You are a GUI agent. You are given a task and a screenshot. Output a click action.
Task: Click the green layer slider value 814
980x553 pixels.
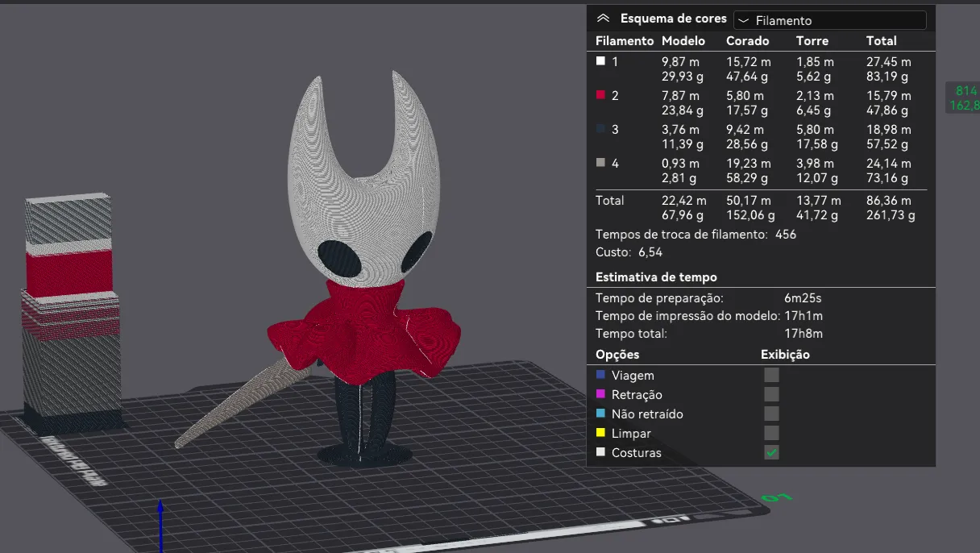pyautogui.click(x=965, y=90)
